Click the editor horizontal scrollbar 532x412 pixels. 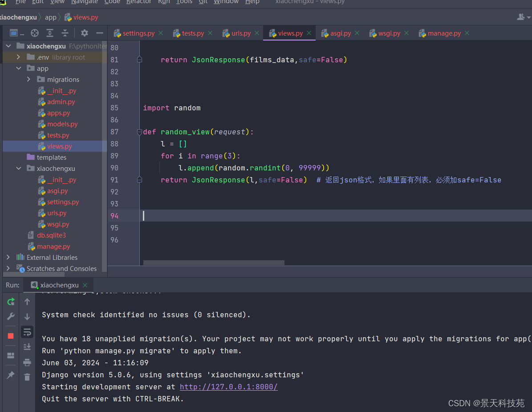214,263
